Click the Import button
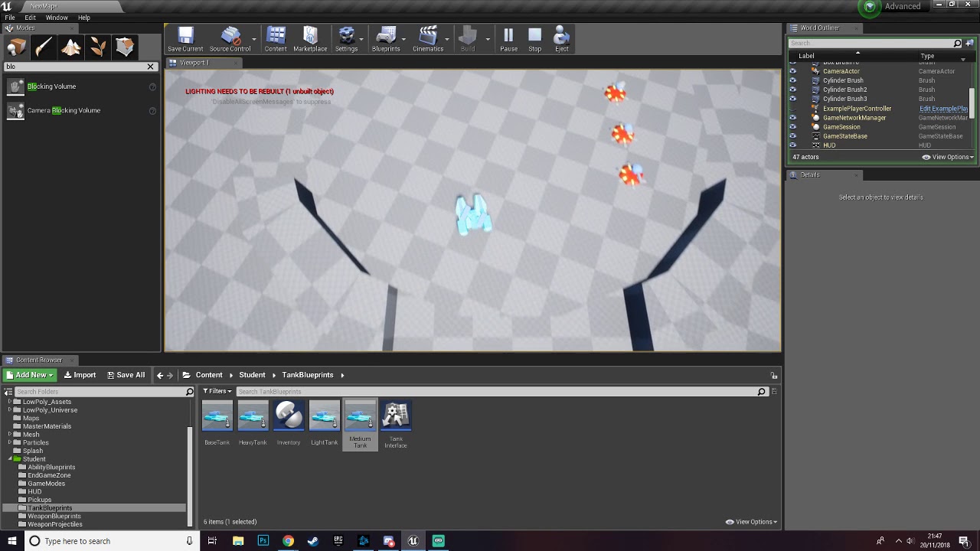The height and width of the screenshot is (551, 980). tap(80, 375)
